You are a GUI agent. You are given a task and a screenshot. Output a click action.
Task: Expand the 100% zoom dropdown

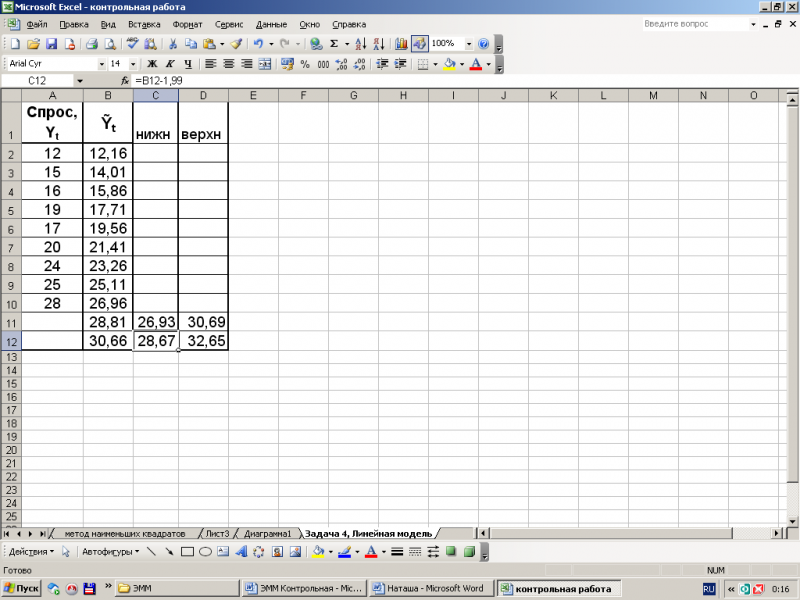(x=468, y=44)
